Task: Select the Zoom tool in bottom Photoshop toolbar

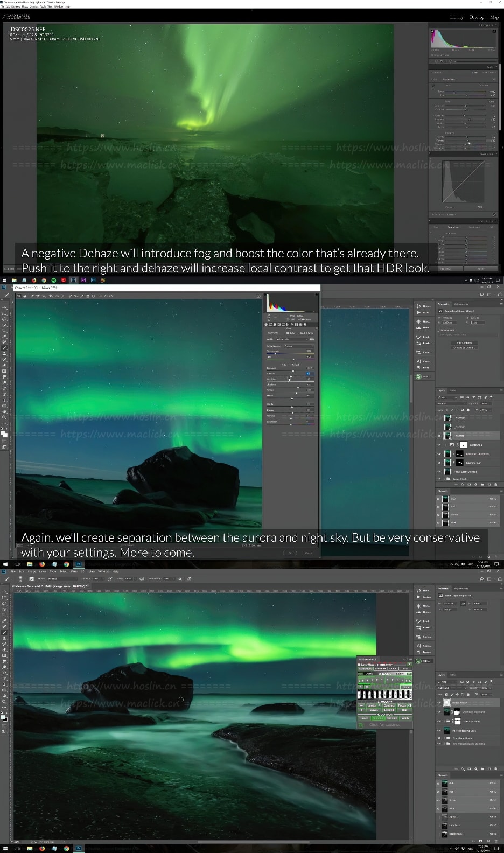Action: tap(5, 701)
